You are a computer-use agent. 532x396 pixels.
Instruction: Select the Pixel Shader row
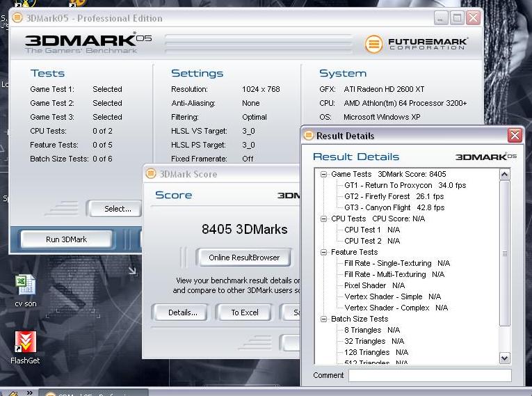point(375,285)
